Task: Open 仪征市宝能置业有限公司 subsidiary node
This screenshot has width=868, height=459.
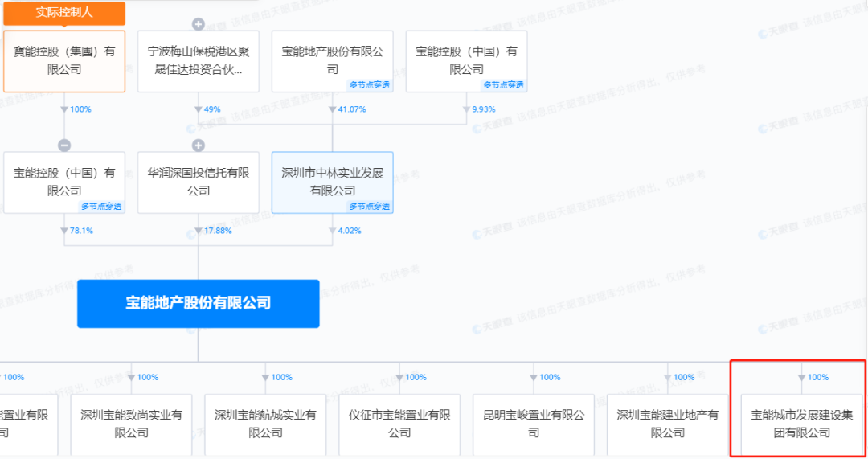Action: (399, 424)
